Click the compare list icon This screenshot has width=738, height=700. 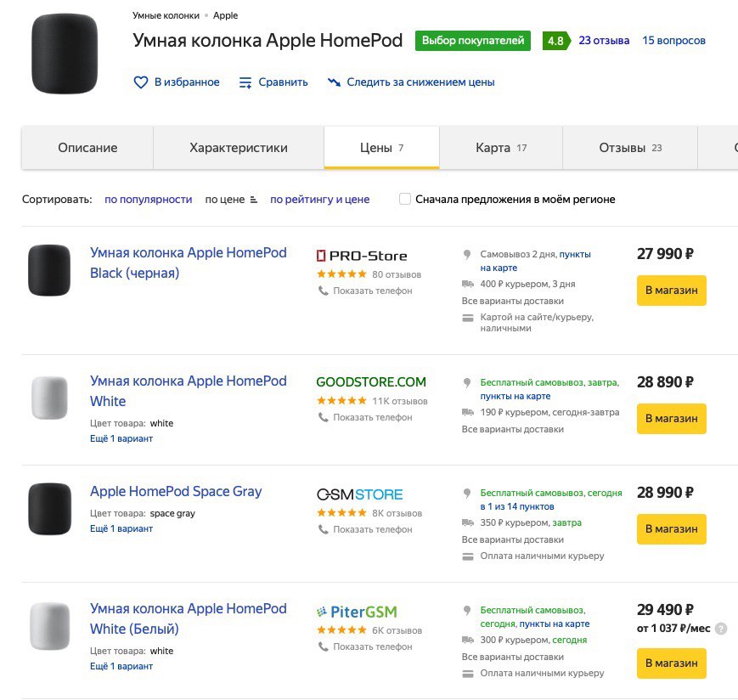245,82
